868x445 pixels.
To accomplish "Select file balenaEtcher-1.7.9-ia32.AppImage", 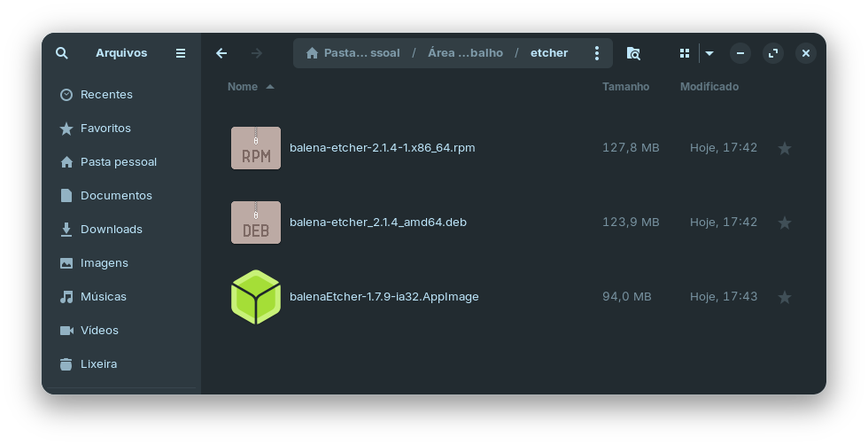I will coord(384,297).
